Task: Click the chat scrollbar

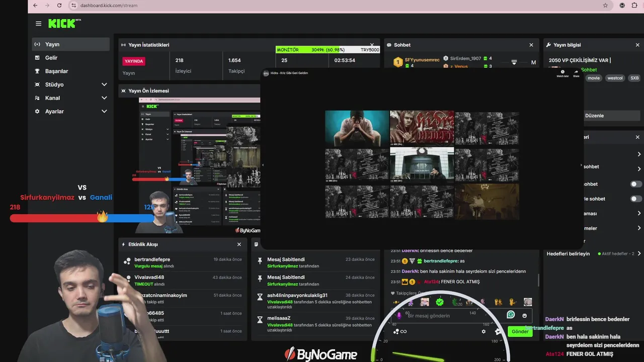Action: [x=538, y=280]
